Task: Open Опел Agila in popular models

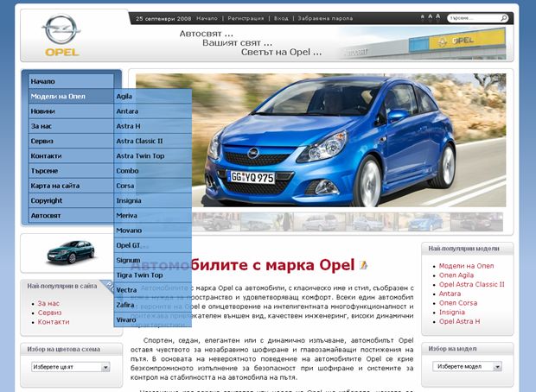Action: pyautogui.click(x=456, y=275)
